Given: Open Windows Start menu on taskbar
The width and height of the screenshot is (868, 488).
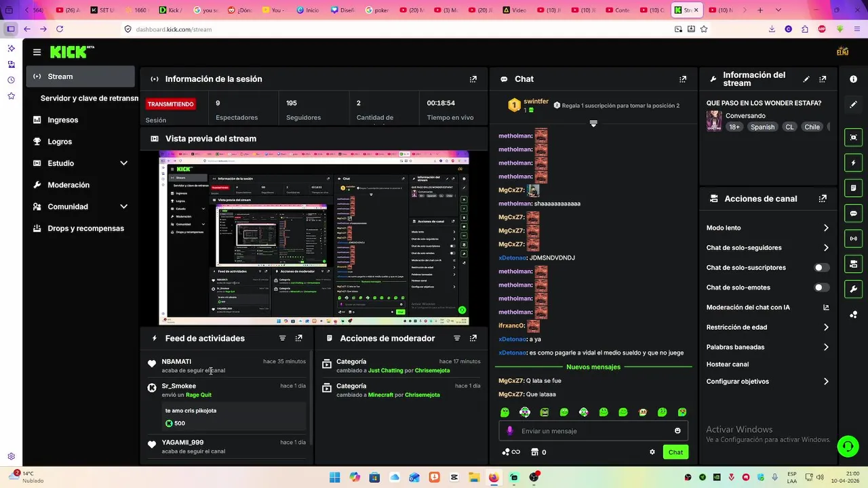Looking at the screenshot, I should 335,477.
